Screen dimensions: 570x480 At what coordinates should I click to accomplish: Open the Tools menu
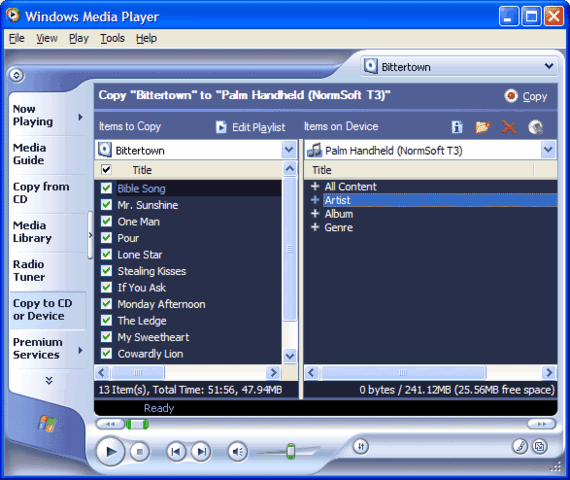[112, 38]
